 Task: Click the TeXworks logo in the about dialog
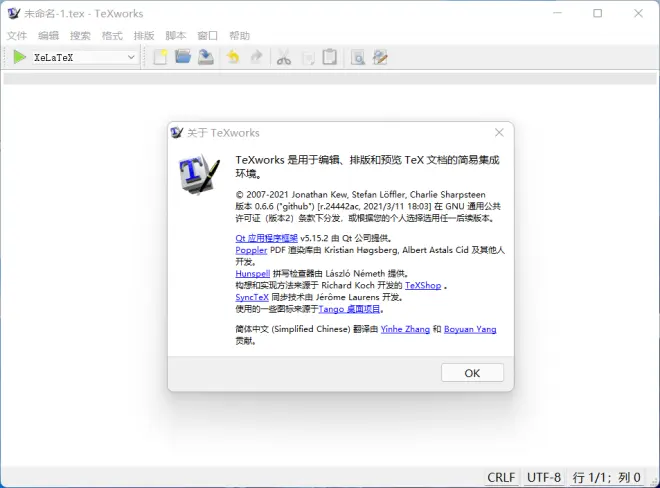tap(199, 173)
